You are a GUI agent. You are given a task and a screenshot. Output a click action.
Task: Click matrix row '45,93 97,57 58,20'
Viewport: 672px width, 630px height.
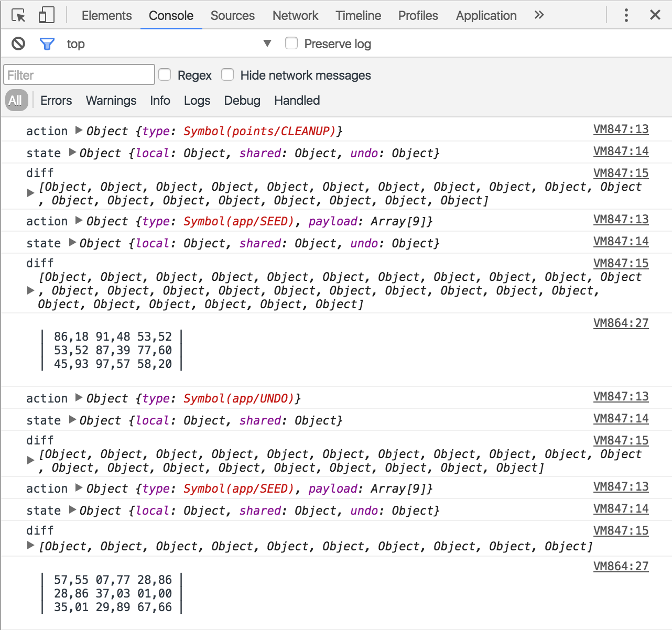point(113,364)
